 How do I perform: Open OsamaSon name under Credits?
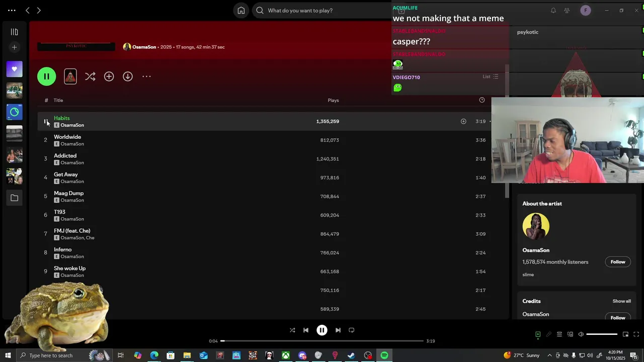536,314
